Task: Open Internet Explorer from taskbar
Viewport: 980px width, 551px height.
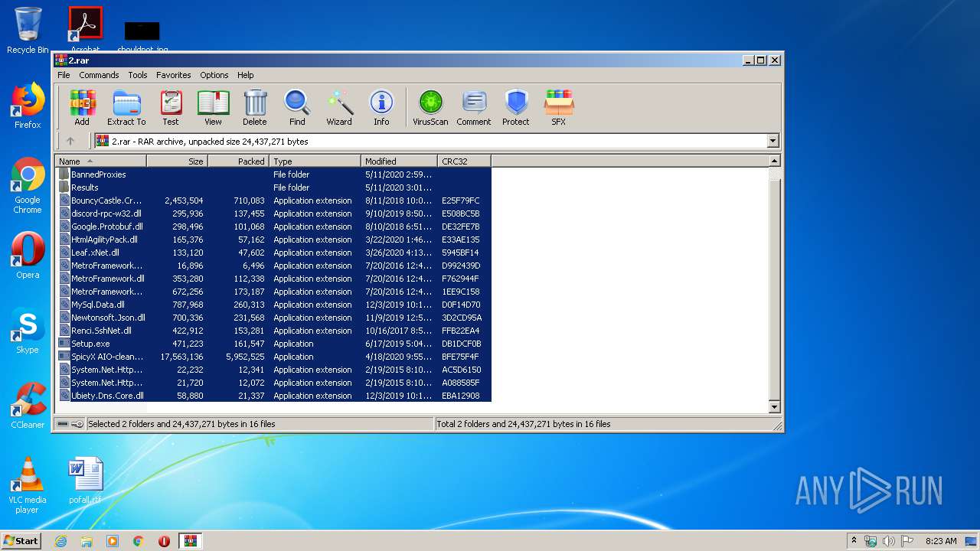Action: (x=60, y=541)
